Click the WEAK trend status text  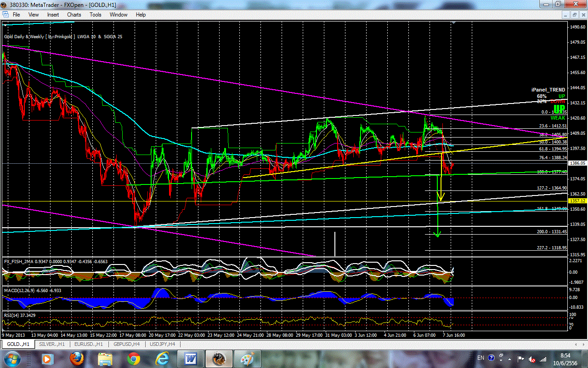[558, 118]
